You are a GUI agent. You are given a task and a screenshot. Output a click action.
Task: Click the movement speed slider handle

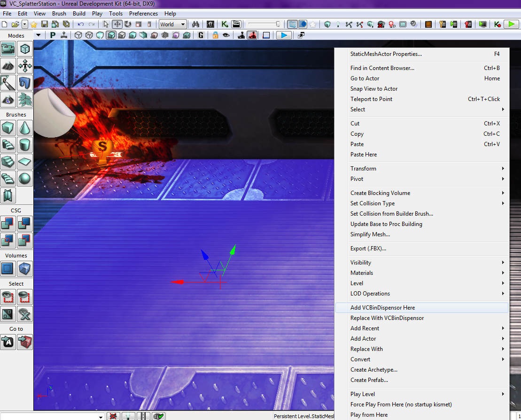[278, 24]
